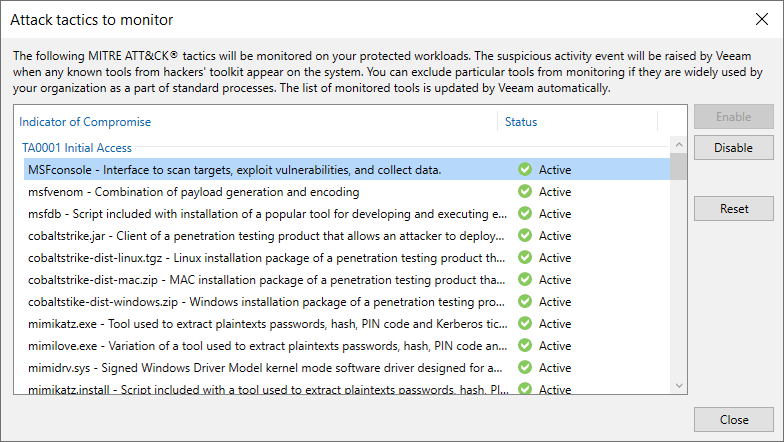Close the dialog with the Close button

733,420
